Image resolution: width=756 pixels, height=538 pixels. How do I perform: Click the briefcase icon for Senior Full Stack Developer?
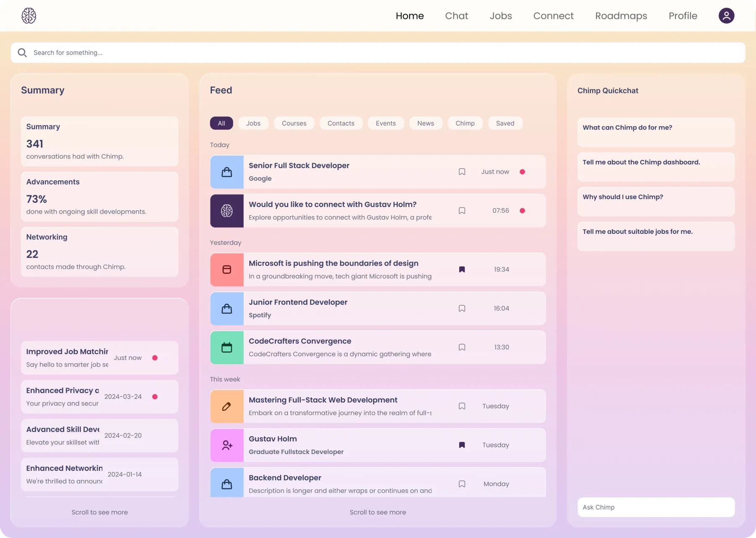point(227,172)
